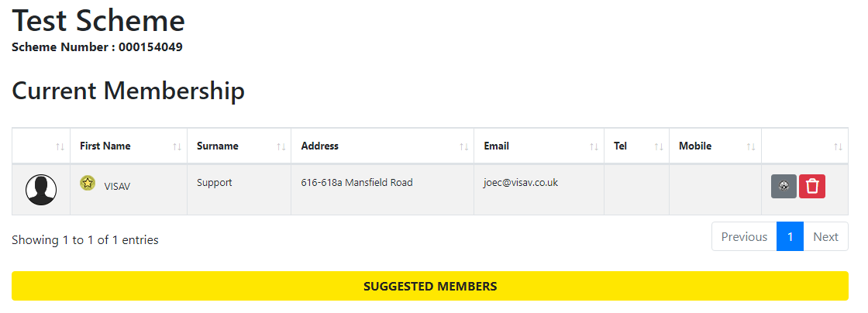Screen dimensions: 868x313
Task: Click the member profile avatar picture
Action: click(41, 190)
